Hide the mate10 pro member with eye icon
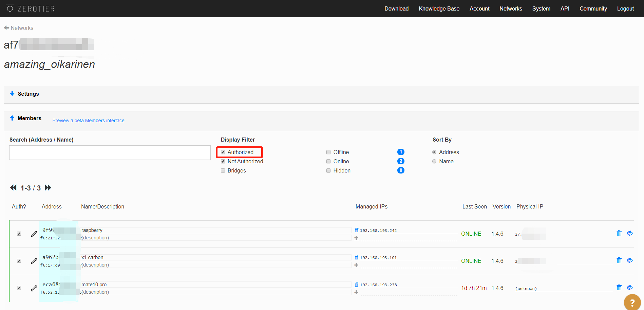Viewport: 644px width, 310px height. pyautogui.click(x=630, y=288)
